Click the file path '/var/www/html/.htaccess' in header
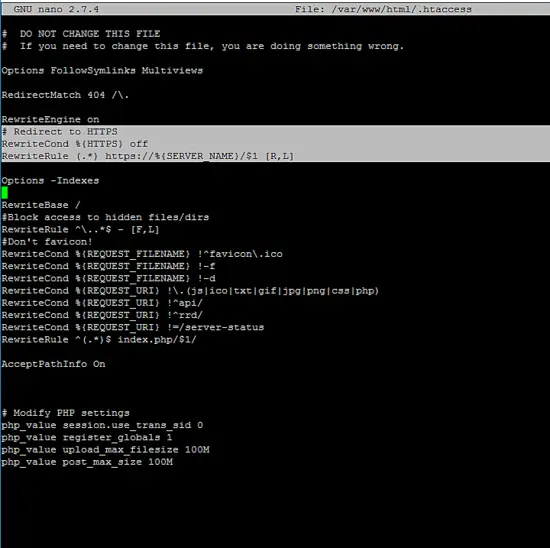This screenshot has height=548, width=550. [x=401, y=9]
